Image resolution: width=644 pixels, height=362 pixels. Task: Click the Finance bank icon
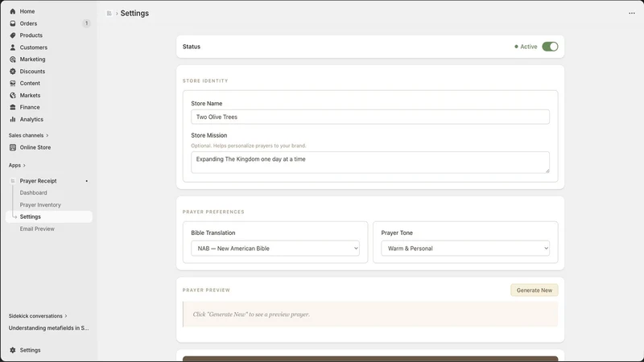pyautogui.click(x=13, y=107)
